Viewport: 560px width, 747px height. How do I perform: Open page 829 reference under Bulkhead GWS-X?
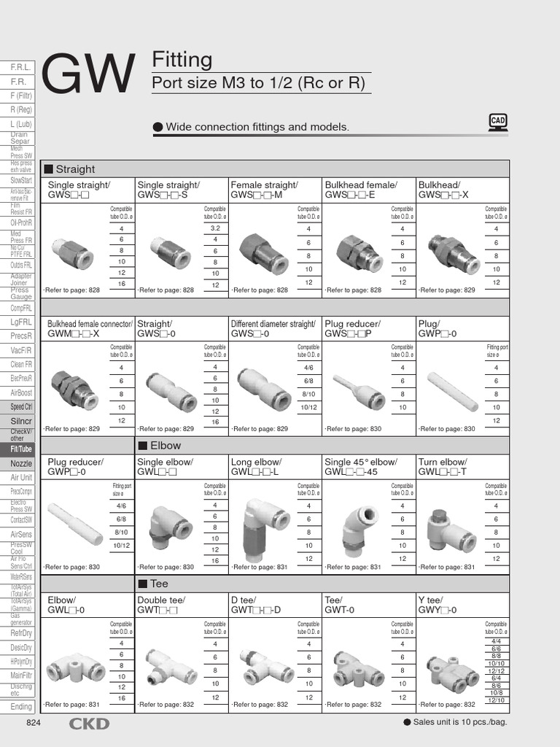pyautogui.click(x=447, y=290)
